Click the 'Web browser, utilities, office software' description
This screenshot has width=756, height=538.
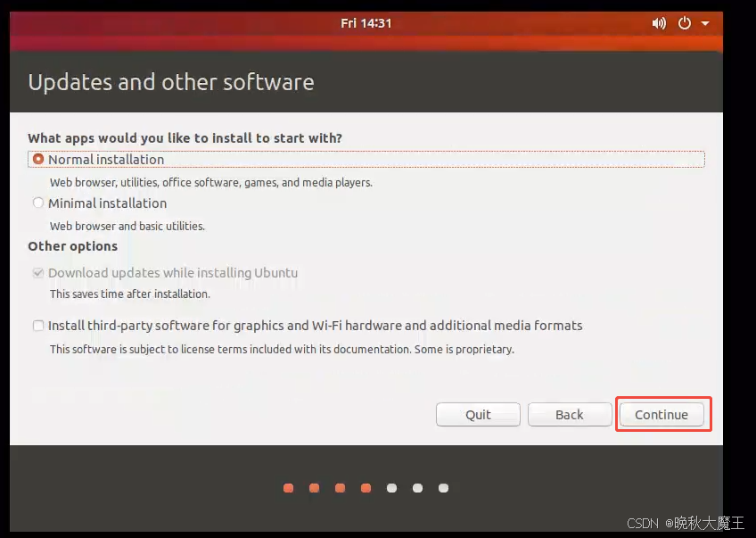tap(211, 182)
